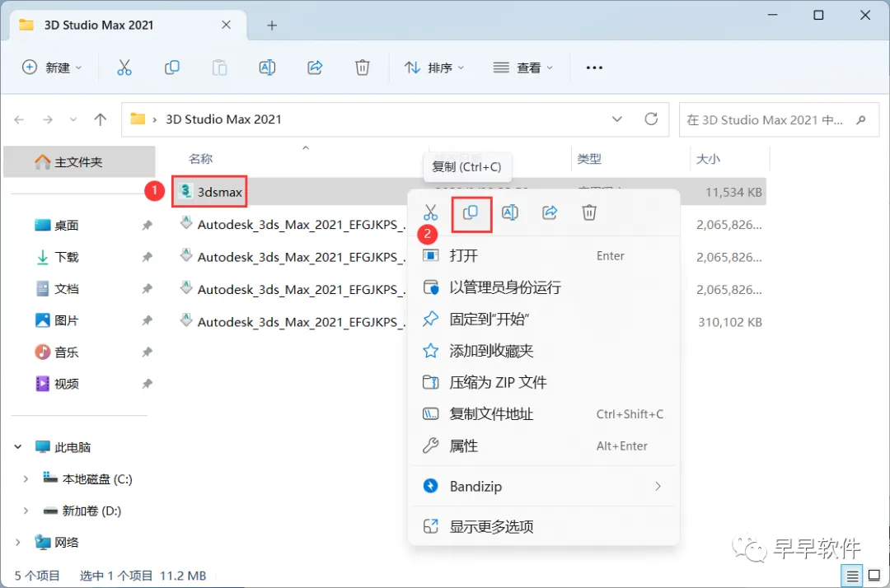Choose 以管理员身份运行 from the context menu
Image resolution: width=890 pixels, height=588 pixels.
coord(544,287)
